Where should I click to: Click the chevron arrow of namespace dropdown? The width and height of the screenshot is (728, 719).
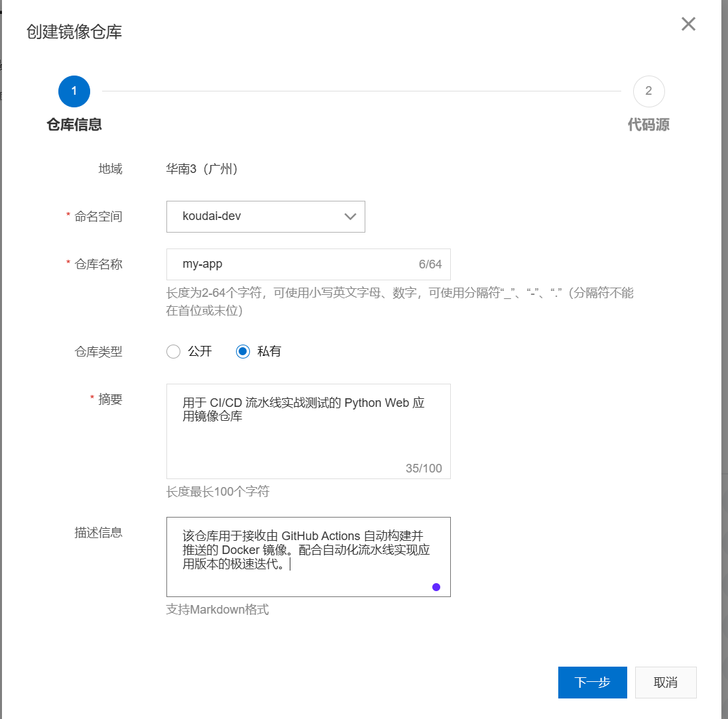(x=350, y=216)
